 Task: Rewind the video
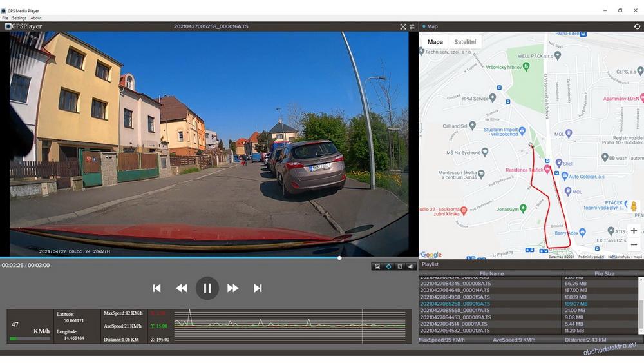182,289
